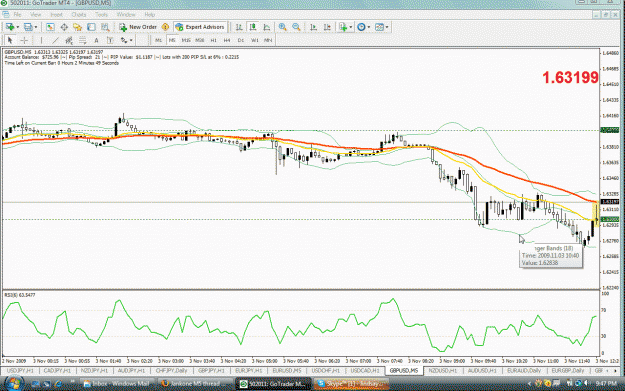Switch chart to Candlesticks style
The width and height of the screenshot is (625, 391).
click(x=253, y=27)
